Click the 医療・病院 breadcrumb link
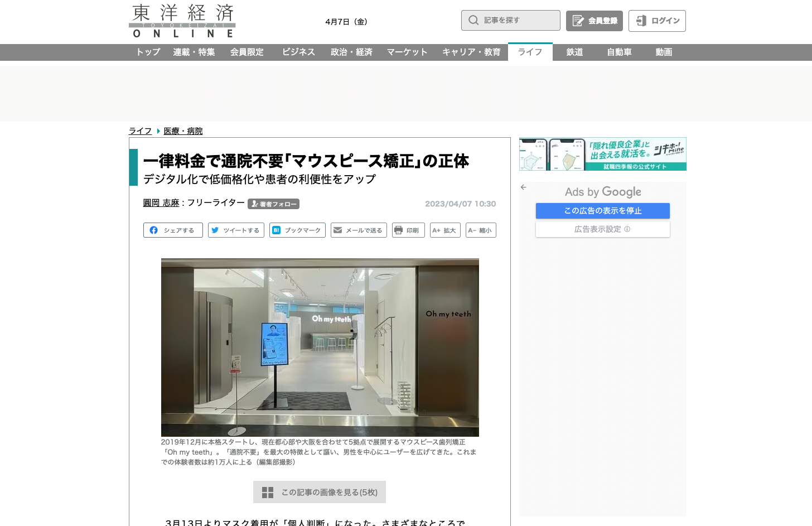 183,131
